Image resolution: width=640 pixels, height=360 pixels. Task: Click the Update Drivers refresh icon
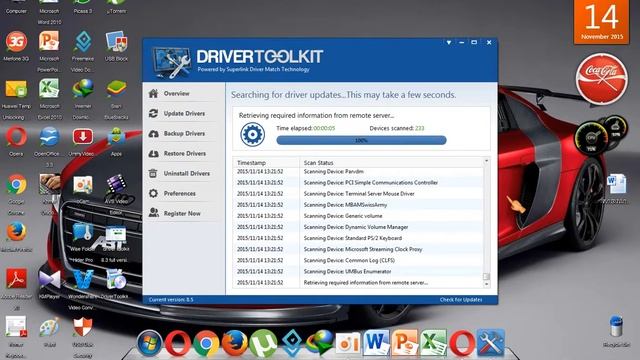[153, 113]
